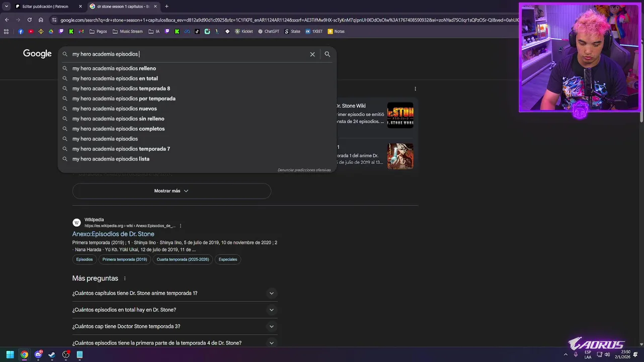Select suggestion 'episodios relleno'
Image resolution: width=644 pixels, height=362 pixels.
click(197, 68)
